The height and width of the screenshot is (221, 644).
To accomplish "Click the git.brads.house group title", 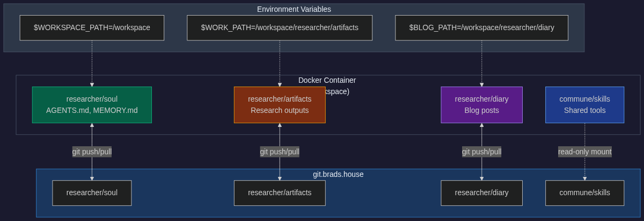I will pos(338,174).
